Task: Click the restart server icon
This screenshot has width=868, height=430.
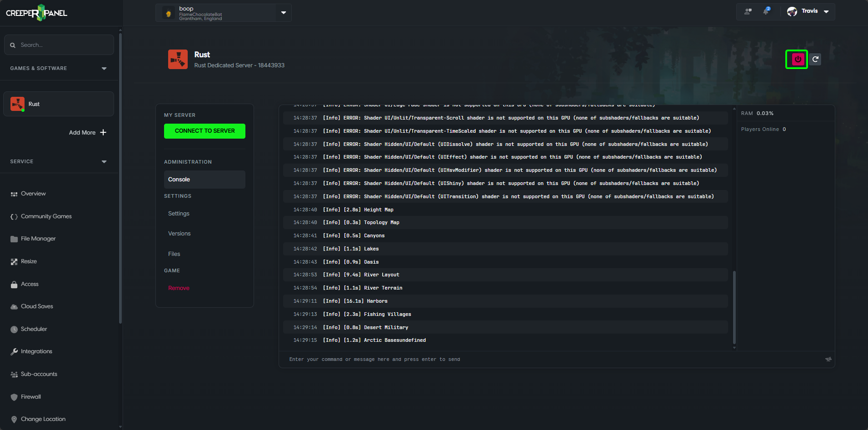Action: tap(815, 59)
